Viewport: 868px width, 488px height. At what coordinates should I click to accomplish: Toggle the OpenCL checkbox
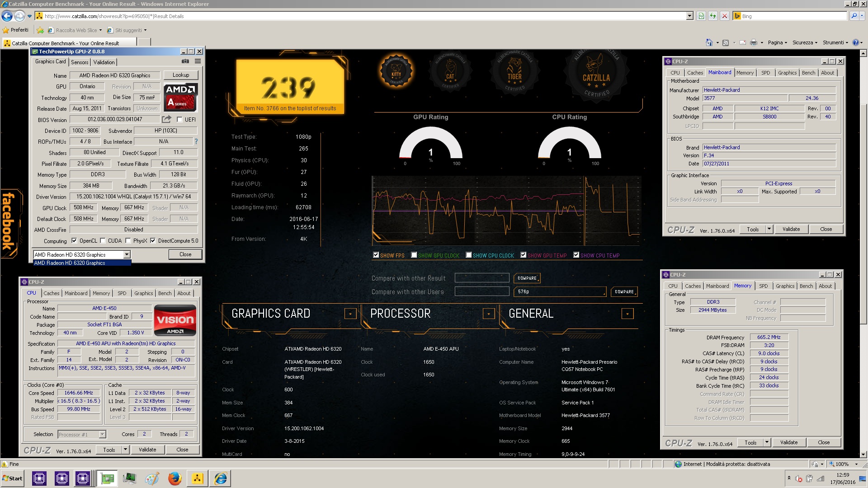click(74, 241)
